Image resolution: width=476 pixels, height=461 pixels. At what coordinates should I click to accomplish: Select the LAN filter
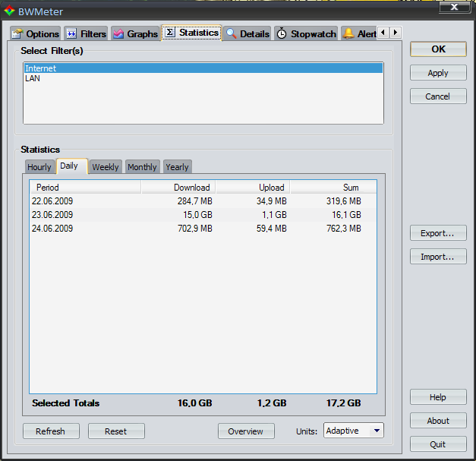[x=203, y=78]
